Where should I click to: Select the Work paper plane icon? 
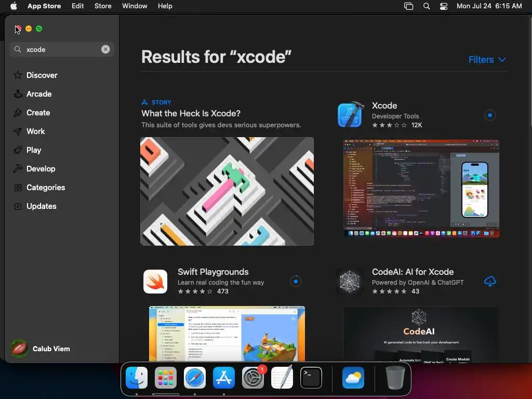[18, 131]
